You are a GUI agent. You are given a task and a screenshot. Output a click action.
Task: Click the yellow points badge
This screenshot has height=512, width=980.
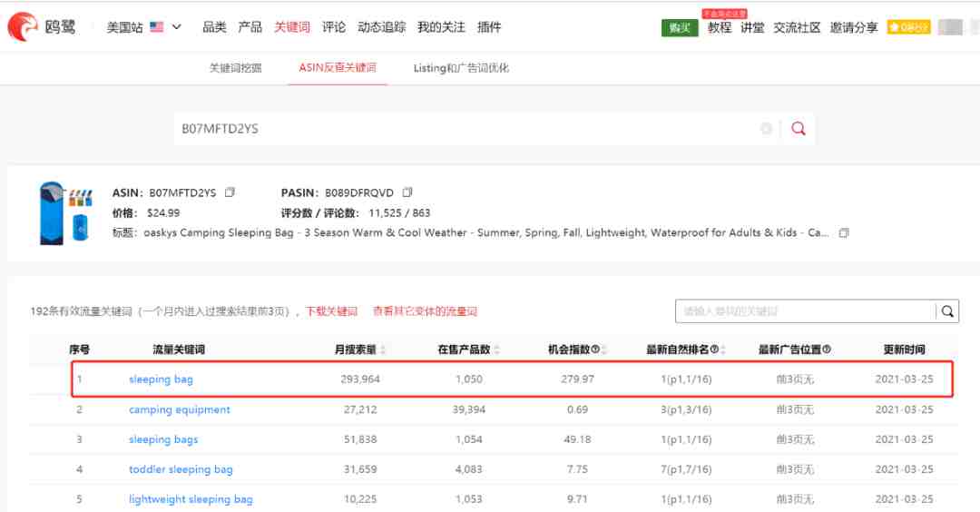(x=908, y=27)
